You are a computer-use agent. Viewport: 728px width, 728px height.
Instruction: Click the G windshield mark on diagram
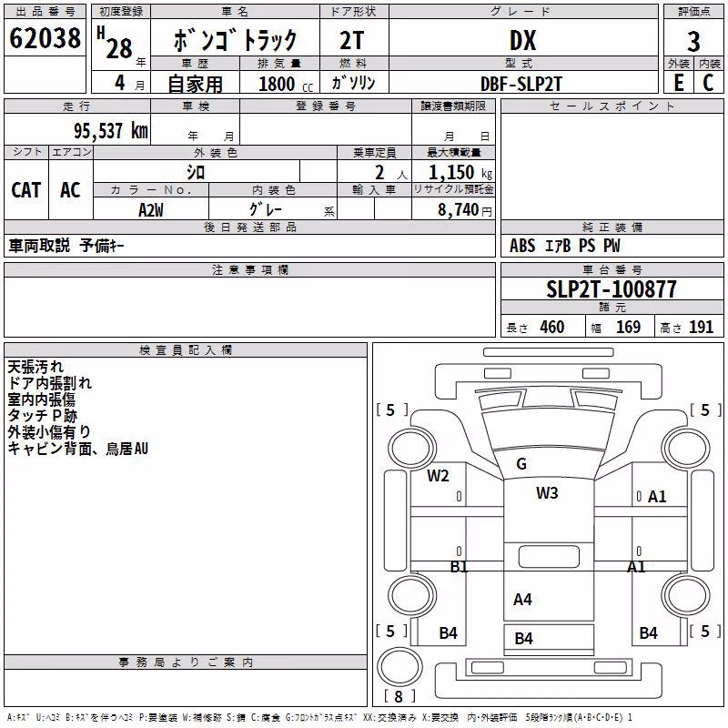(x=521, y=463)
